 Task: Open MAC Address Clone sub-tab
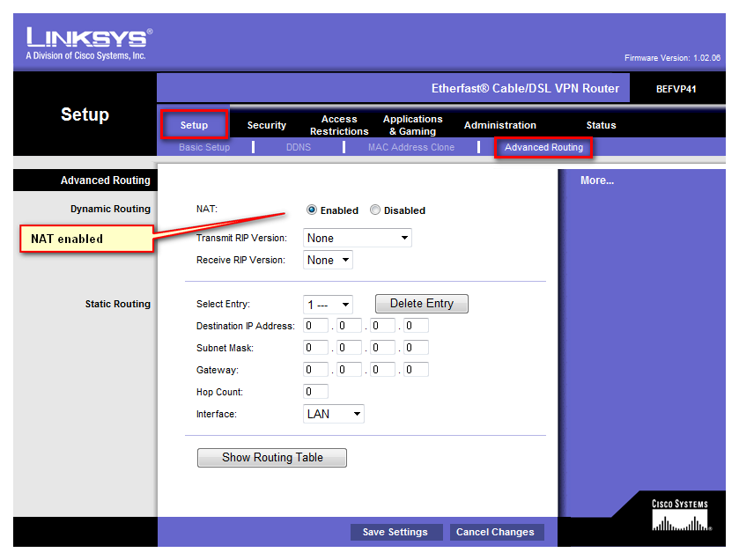(410, 147)
